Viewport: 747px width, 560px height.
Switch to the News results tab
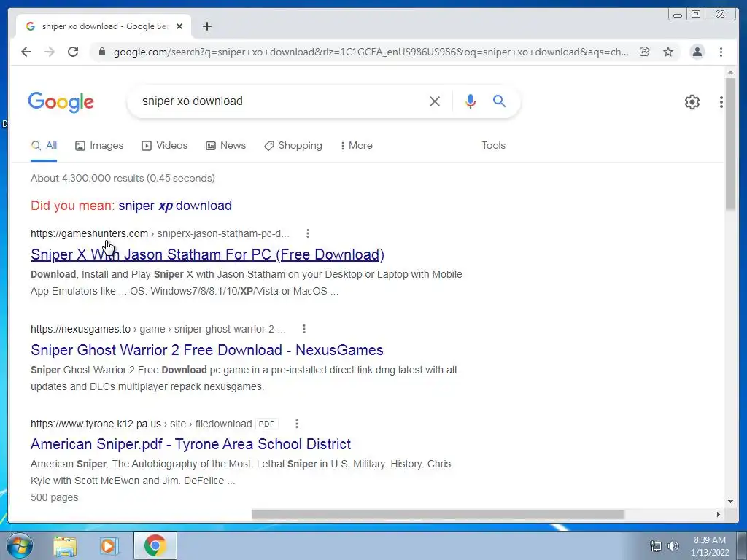tap(226, 145)
